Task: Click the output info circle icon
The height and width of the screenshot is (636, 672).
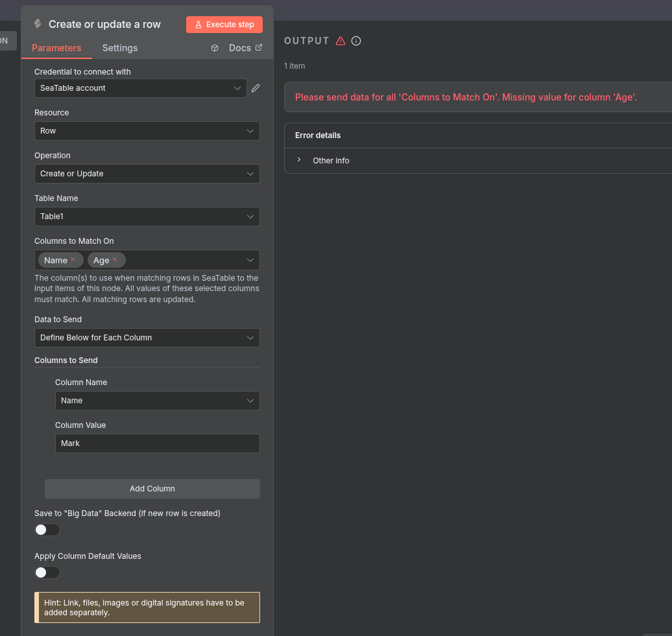Action: [356, 41]
